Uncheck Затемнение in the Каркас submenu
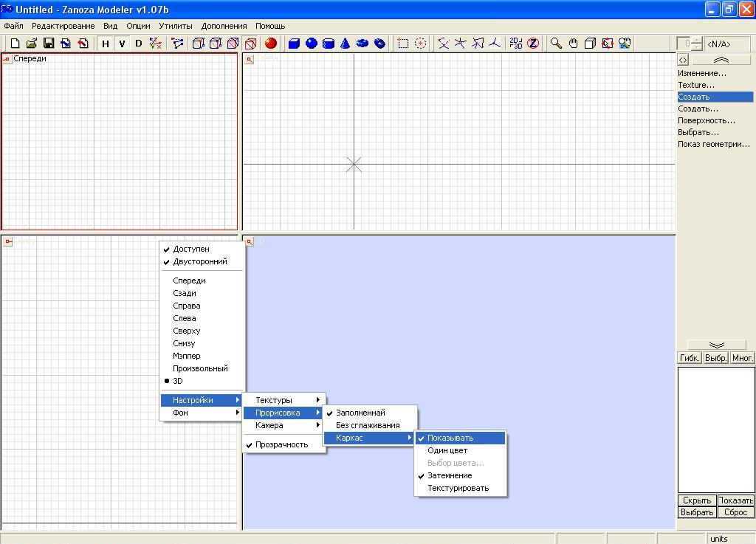The image size is (756, 544). [x=450, y=475]
